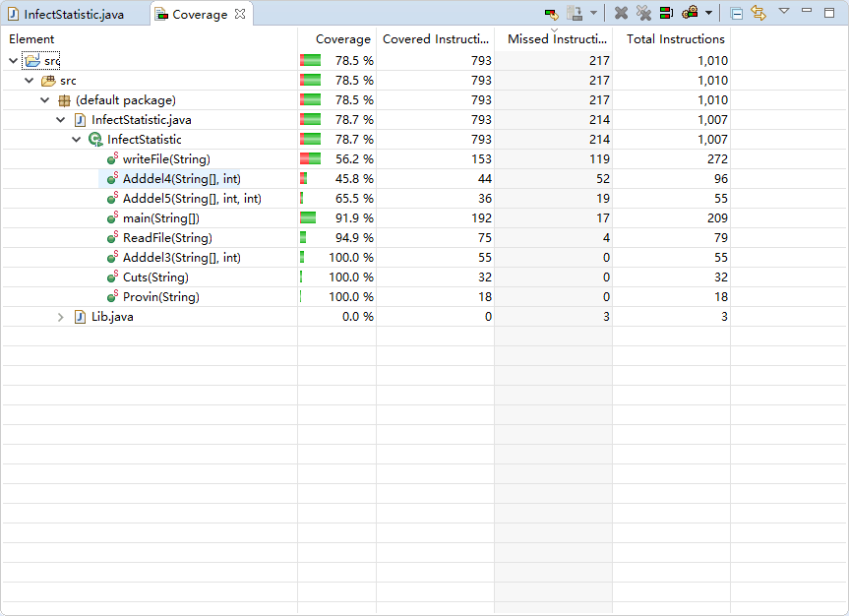Collapse the src source folder node

pos(30,81)
